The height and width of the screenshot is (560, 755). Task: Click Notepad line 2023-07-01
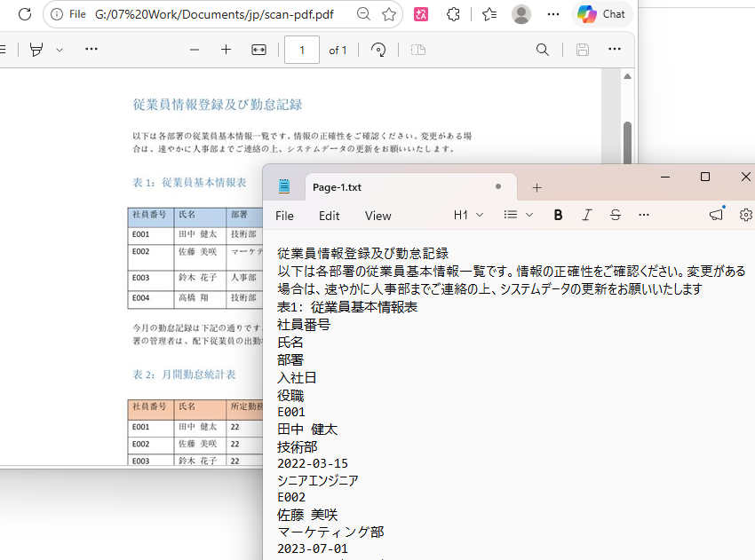coord(313,548)
